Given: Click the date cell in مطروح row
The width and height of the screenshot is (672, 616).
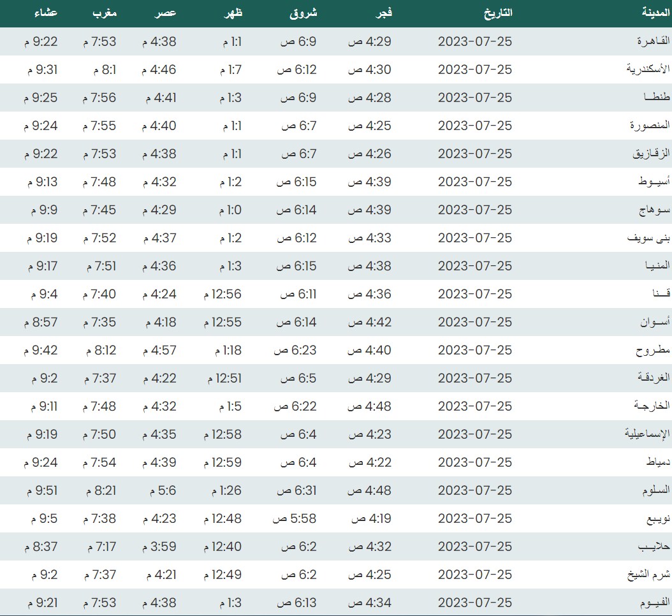Looking at the screenshot, I should pyautogui.click(x=475, y=350).
